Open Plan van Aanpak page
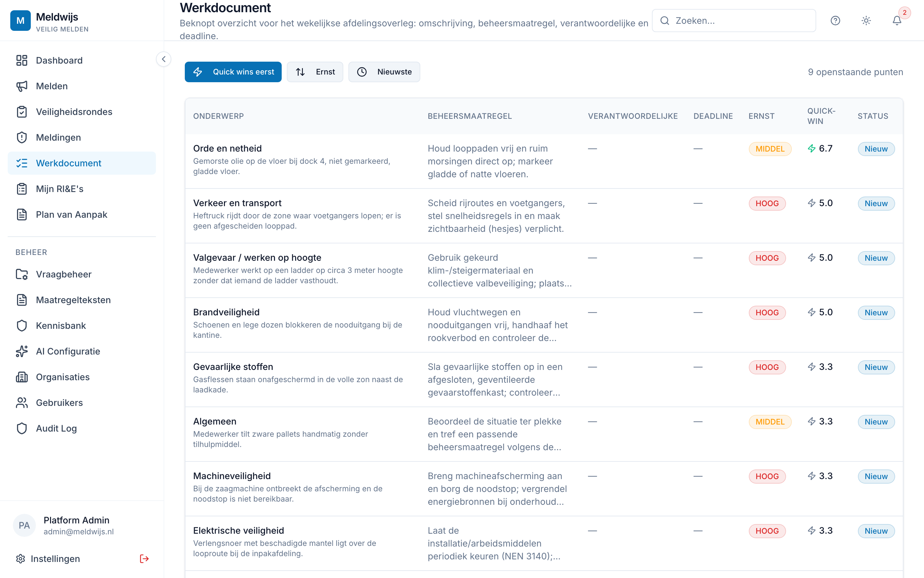This screenshot has width=924, height=578. (82, 215)
